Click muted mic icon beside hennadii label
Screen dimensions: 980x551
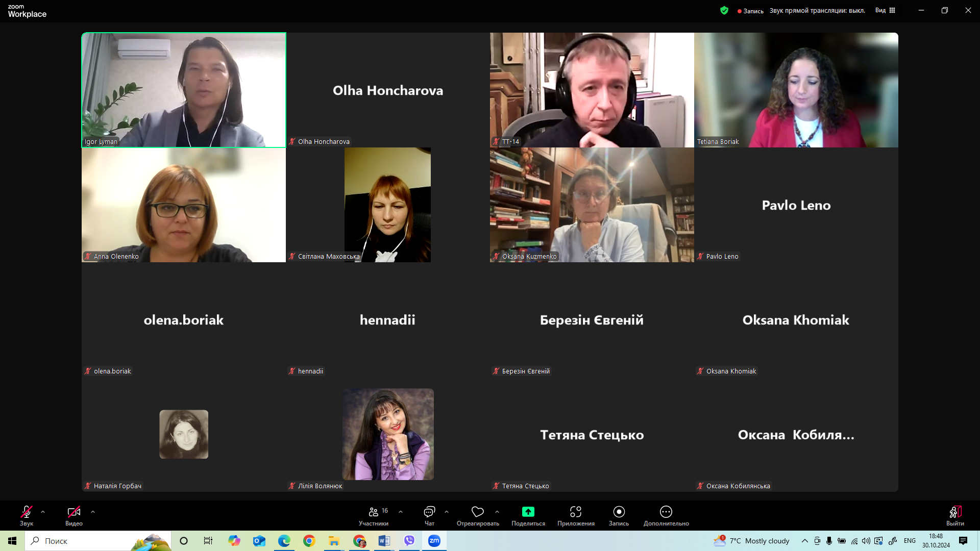click(x=292, y=371)
